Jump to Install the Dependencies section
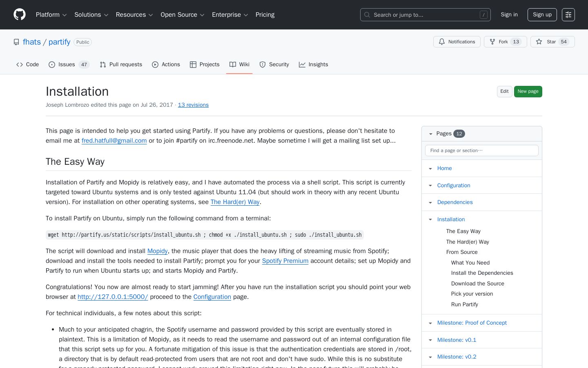This screenshot has height=368, width=588. point(482,273)
